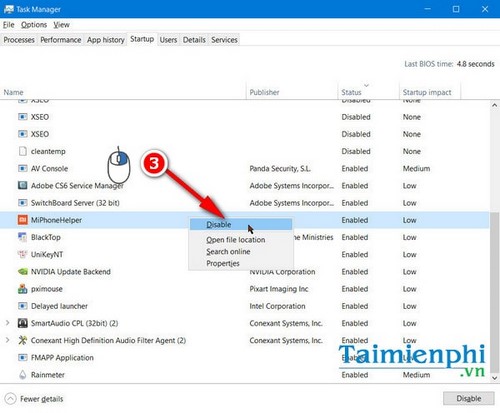Select the Delayed launcher row name
Image resolution: width=500 pixels, height=413 pixels.
click(59, 306)
